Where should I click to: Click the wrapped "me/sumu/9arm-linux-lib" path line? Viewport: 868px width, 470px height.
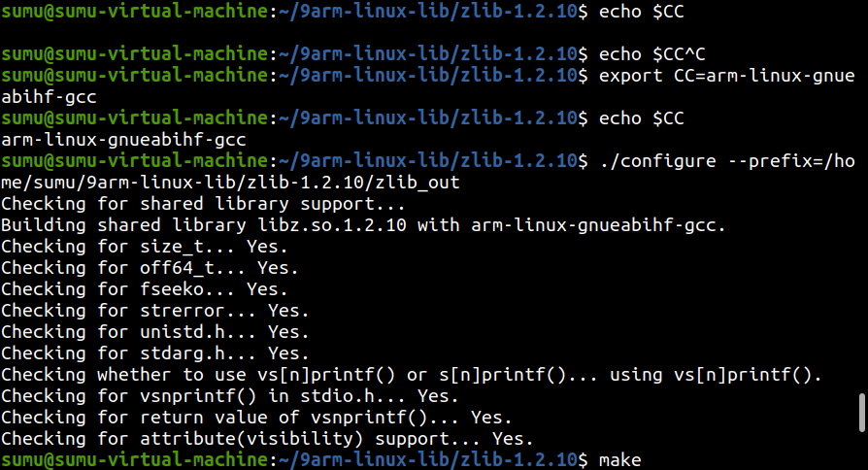[x=230, y=182]
